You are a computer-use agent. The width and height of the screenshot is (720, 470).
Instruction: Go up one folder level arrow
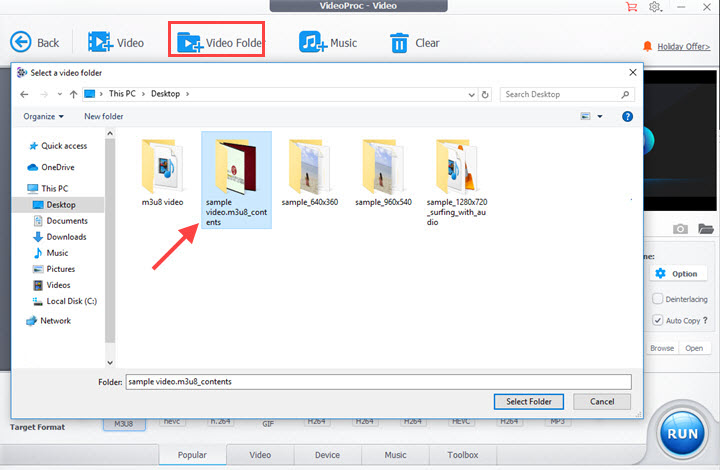(x=73, y=94)
